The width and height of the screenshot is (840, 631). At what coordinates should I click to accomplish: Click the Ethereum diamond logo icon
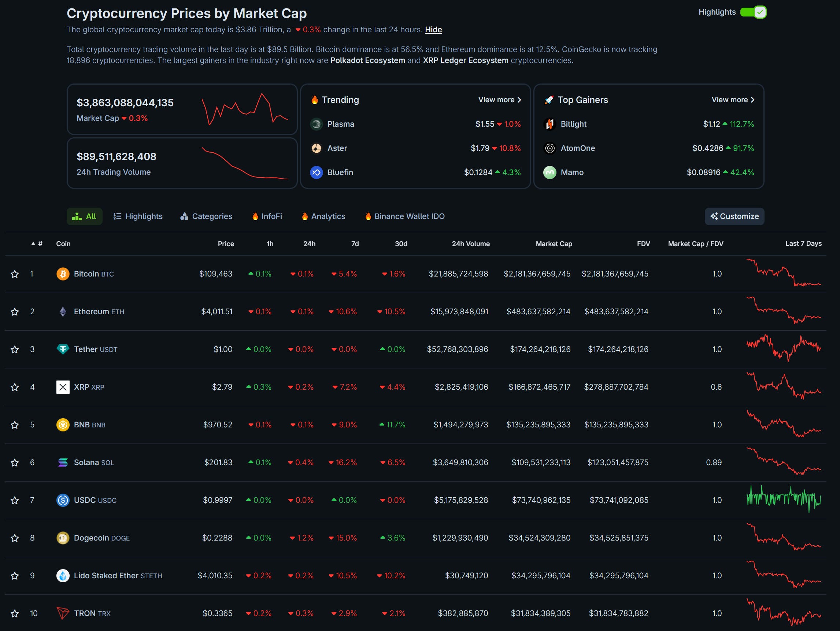tap(63, 312)
